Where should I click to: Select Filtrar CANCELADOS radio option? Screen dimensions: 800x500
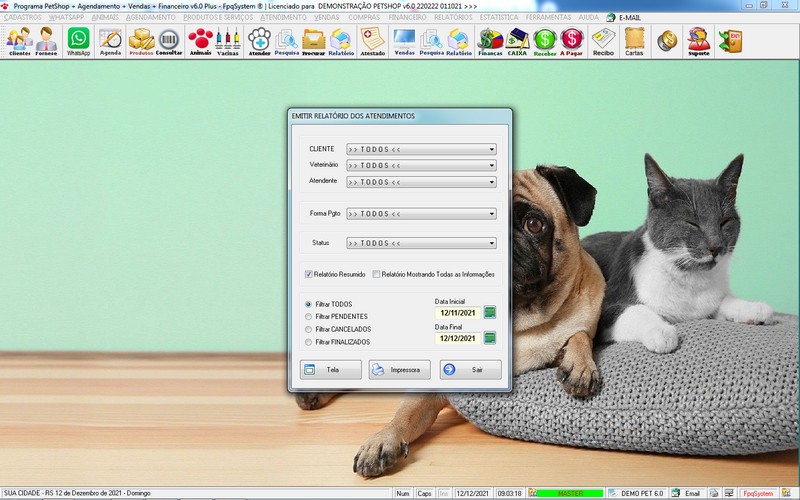308,329
